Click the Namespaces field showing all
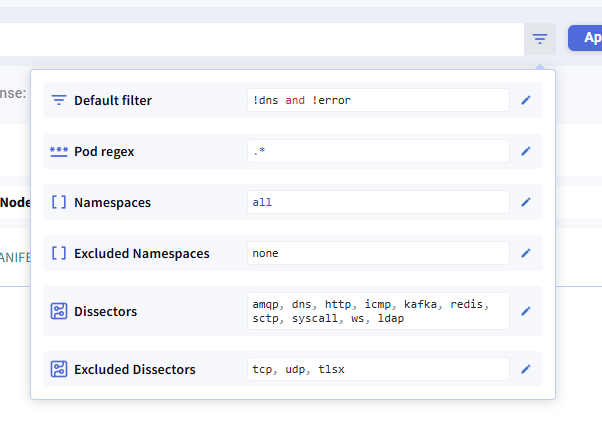The width and height of the screenshot is (602, 423). pyautogui.click(x=378, y=202)
